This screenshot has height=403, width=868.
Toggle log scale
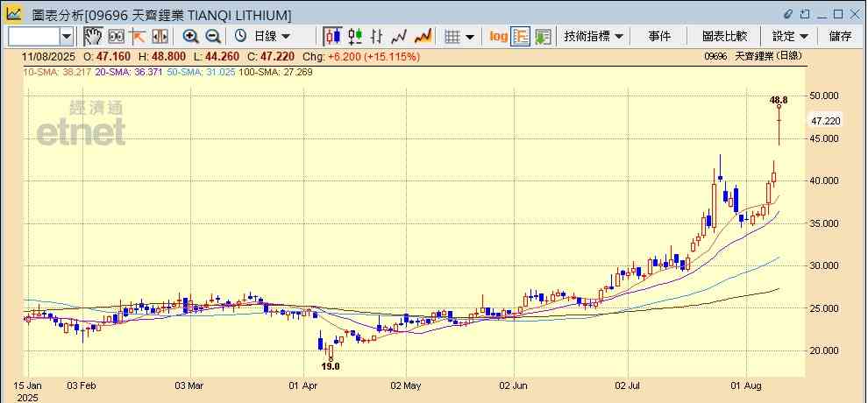coord(498,37)
